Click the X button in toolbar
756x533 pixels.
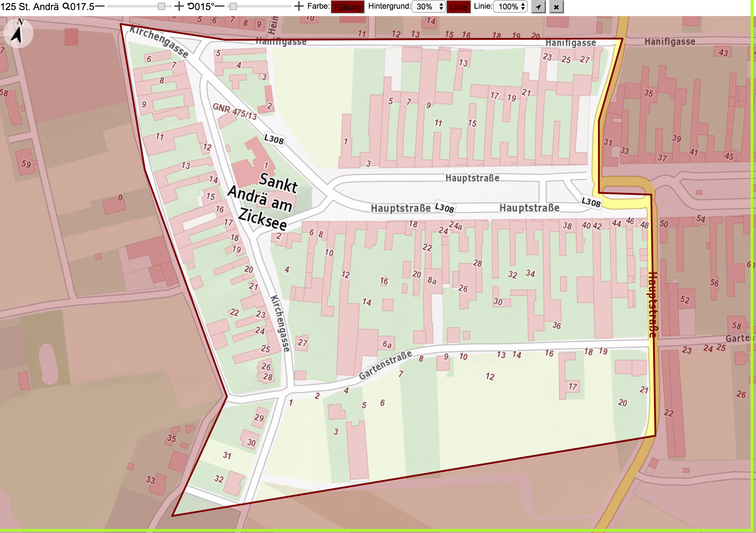pyautogui.click(x=556, y=7)
